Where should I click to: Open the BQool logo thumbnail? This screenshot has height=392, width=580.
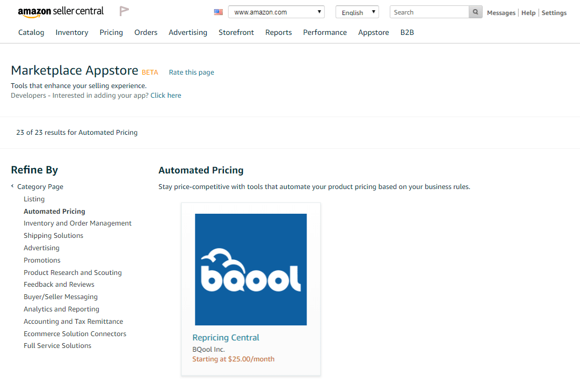point(251,270)
